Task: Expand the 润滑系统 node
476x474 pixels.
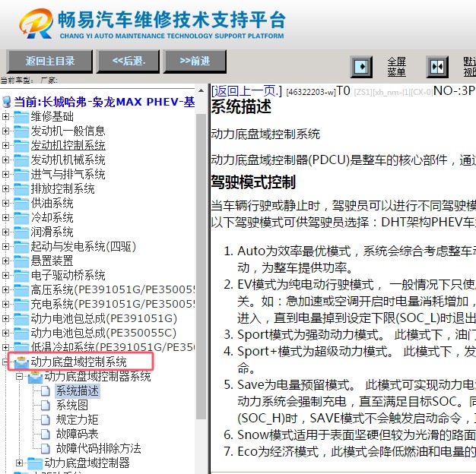Action: tap(5, 232)
